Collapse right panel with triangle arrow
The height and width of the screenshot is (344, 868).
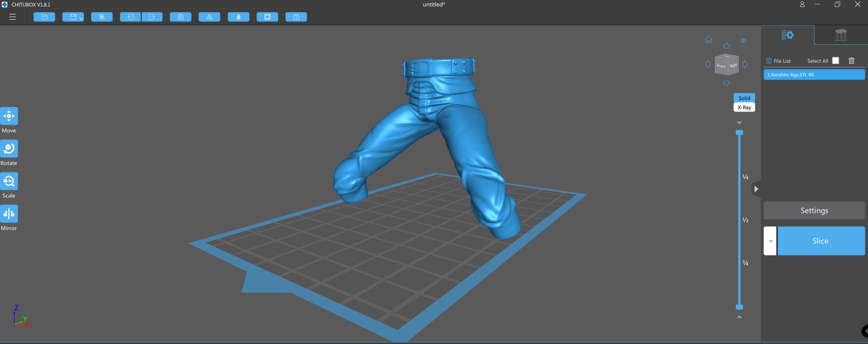pyautogui.click(x=756, y=189)
